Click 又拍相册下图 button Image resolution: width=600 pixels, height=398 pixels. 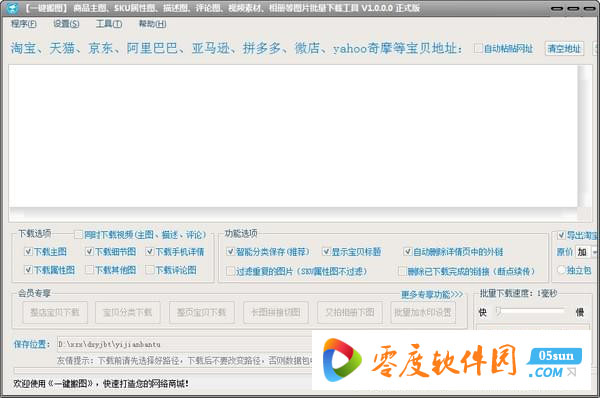[350, 312]
